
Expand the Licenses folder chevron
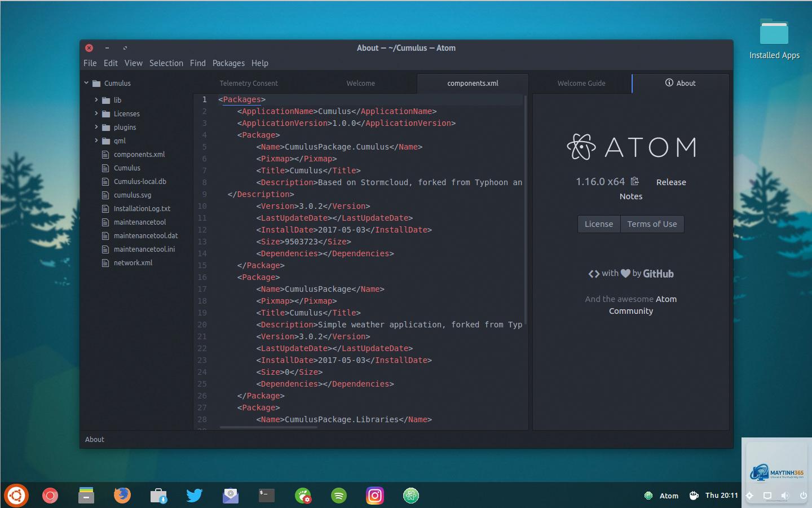click(96, 113)
